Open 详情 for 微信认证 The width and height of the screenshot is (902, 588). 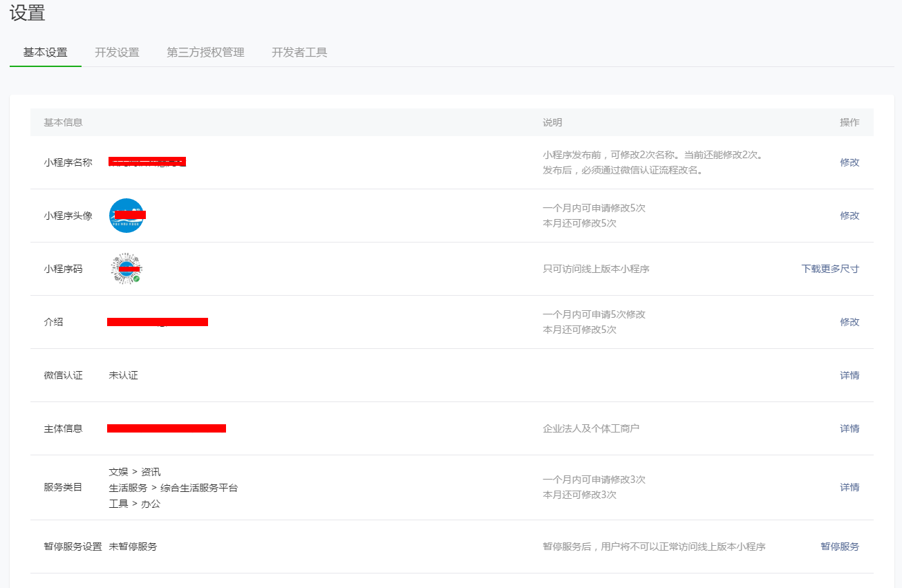pos(849,375)
